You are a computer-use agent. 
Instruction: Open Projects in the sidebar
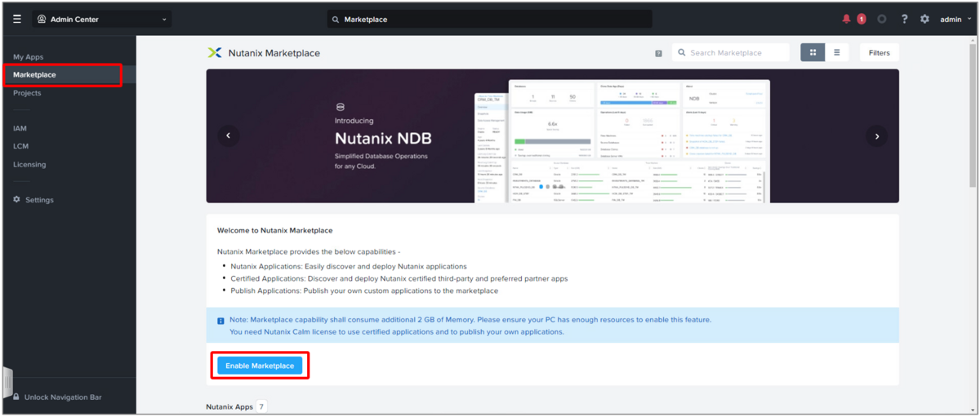[27, 93]
